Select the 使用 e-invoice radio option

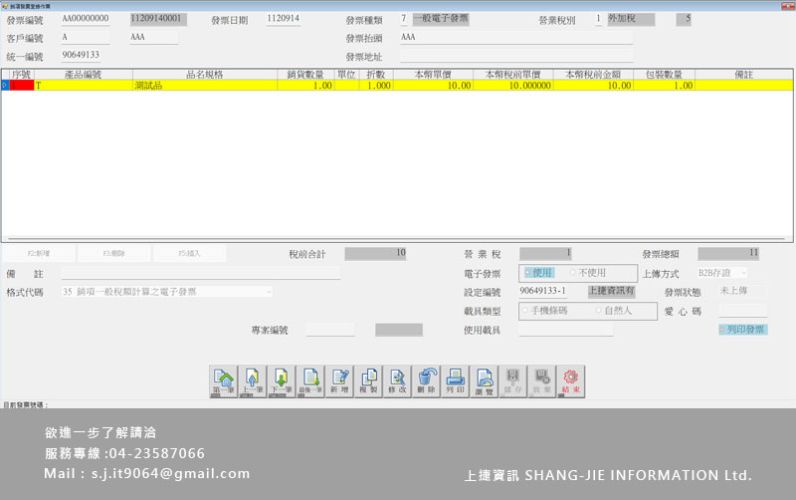coord(539,273)
